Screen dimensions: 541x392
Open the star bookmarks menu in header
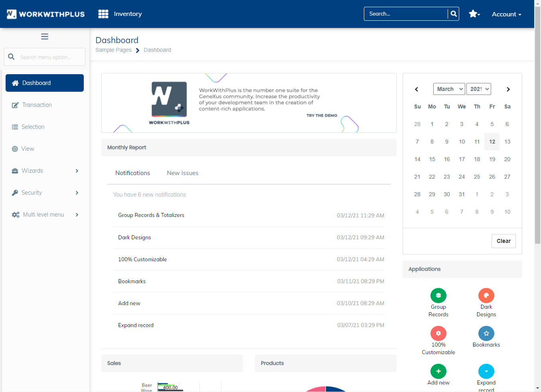click(474, 14)
